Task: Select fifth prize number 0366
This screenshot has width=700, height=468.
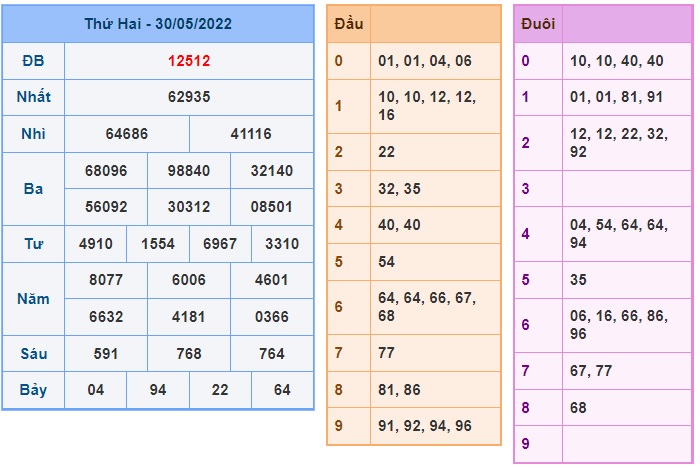Action: coord(271,317)
